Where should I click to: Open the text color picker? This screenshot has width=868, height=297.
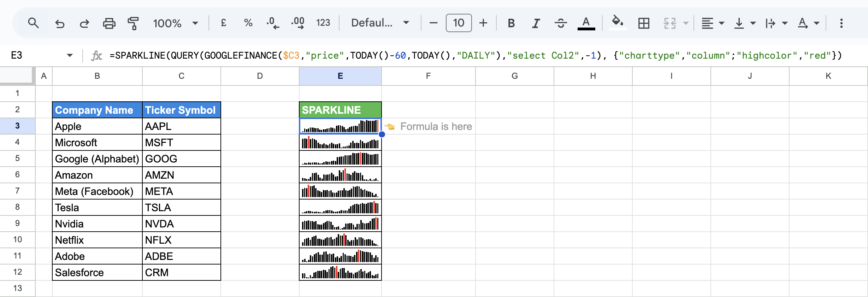(586, 23)
